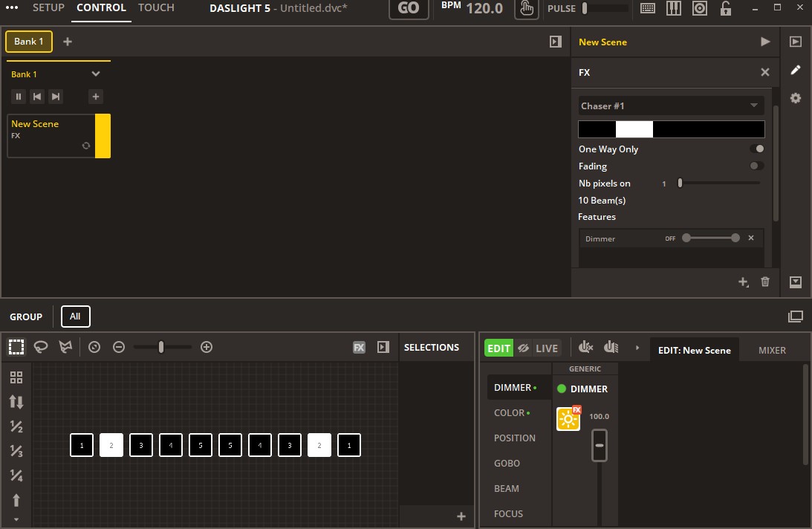Enable EDIT mode
This screenshot has width=812, height=529.
click(498, 348)
